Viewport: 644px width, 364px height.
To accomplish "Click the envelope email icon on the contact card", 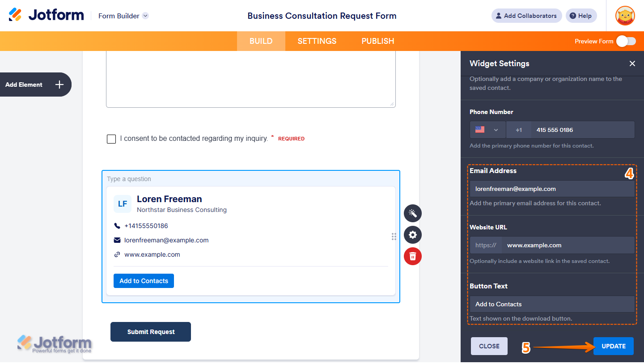I will [117, 240].
